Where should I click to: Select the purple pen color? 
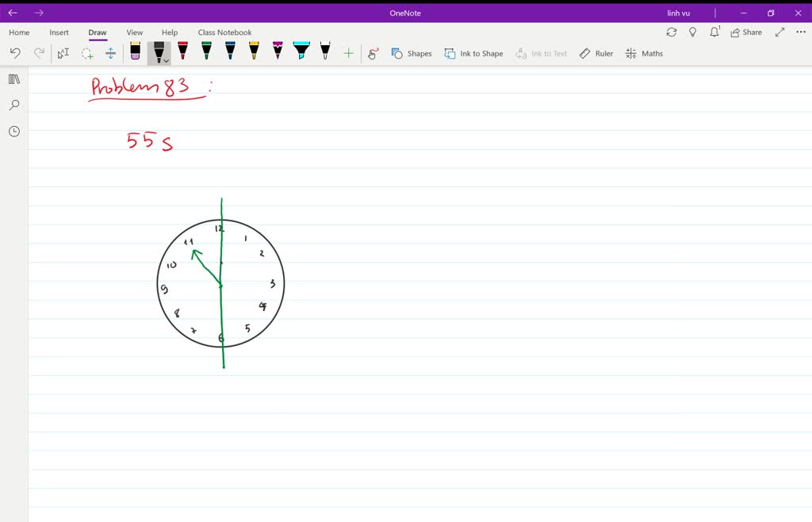(277, 53)
